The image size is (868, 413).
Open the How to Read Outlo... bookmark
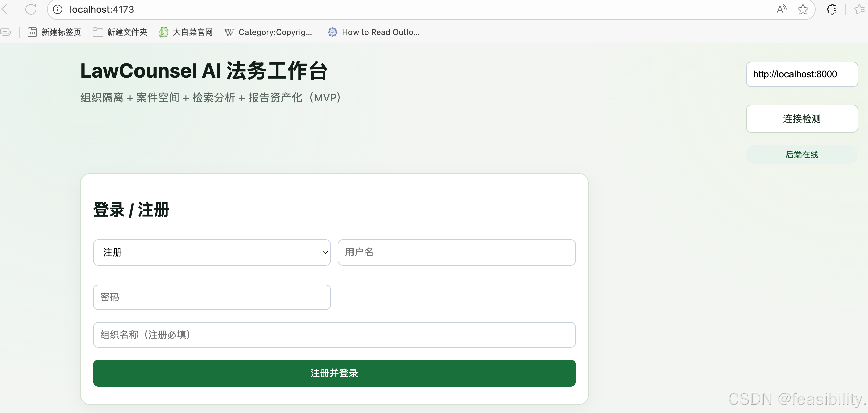click(x=374, y=32)
